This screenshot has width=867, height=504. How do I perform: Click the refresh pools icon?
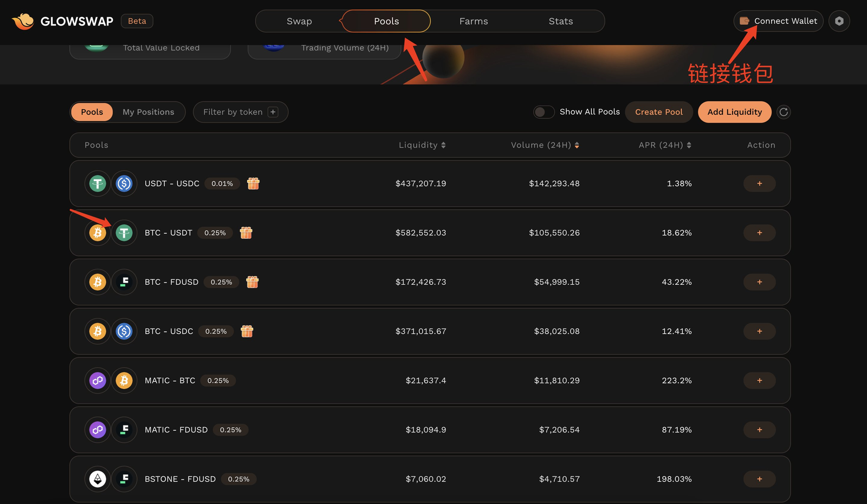pyautogui.click(x=784, y=112)
